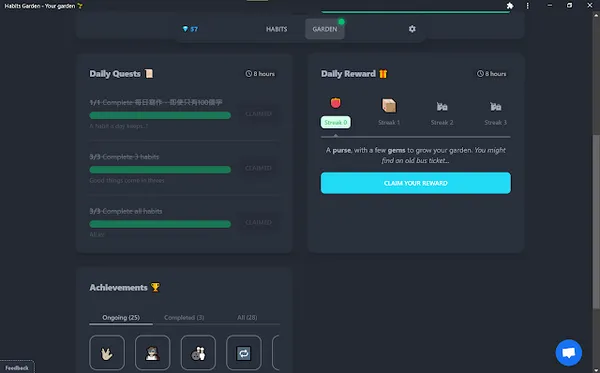Click progress bar of Complete all habits quest
Image resolution: width=600 pixels, height=373 pixels.
160,224
